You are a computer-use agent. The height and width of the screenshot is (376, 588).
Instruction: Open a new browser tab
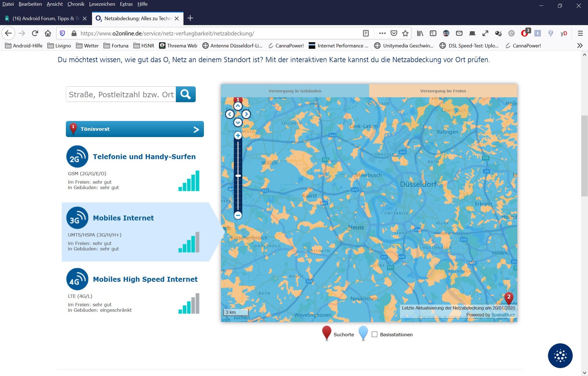point(190,18)
